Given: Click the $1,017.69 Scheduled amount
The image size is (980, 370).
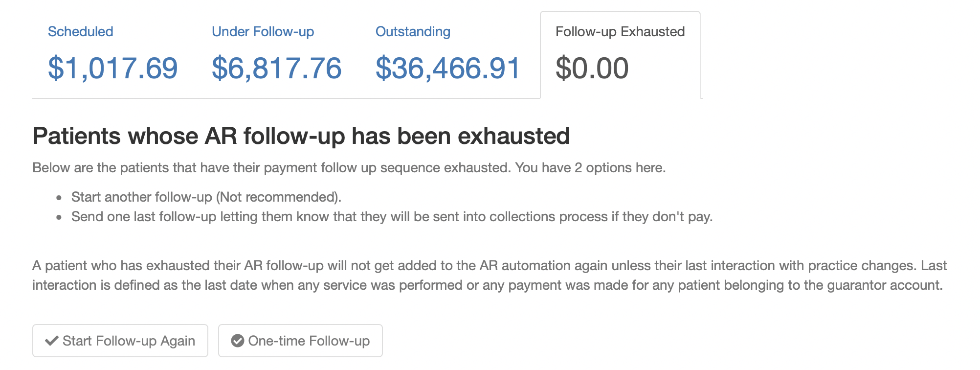Looking at the screenshot, I should coord(112,68).
